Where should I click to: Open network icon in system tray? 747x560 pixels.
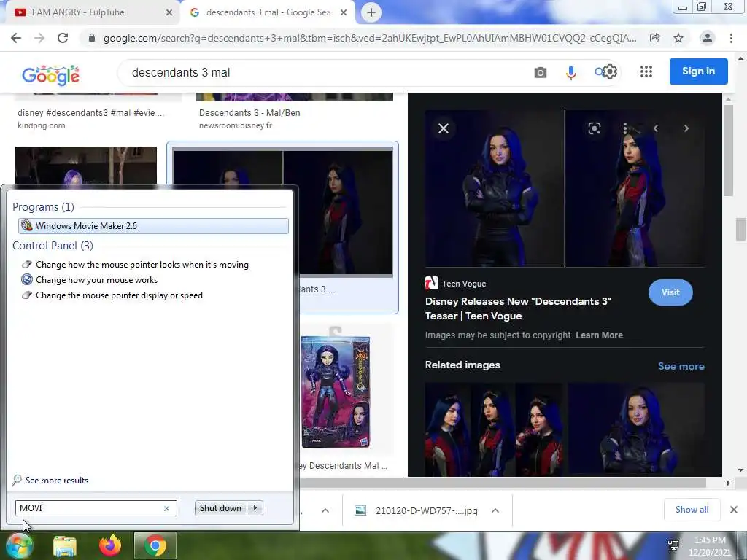[x=673, y=545]
